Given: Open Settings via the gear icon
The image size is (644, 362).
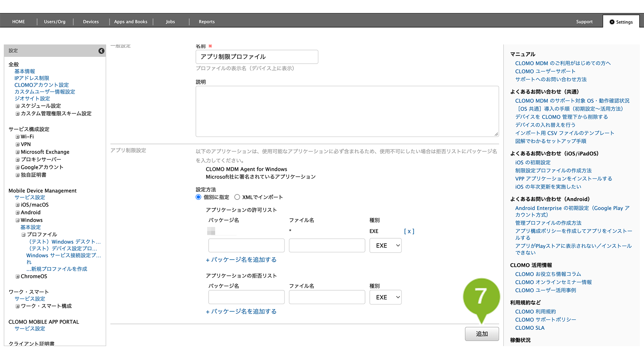Looking at the screenshot, I should coord(612,22).
